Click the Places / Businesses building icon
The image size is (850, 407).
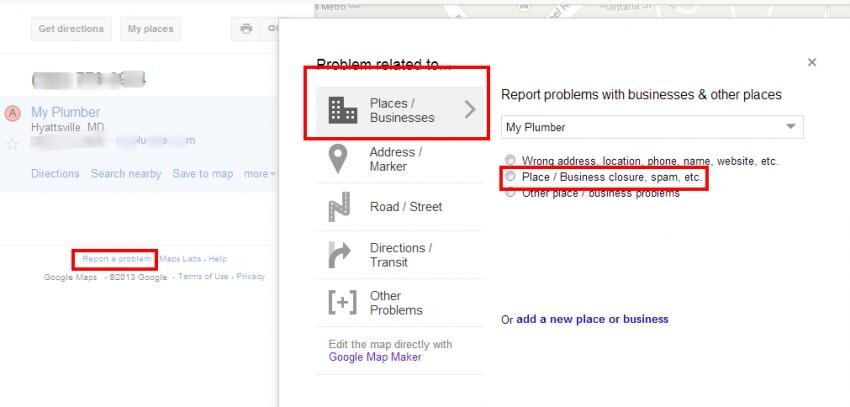tap(343, 111)
